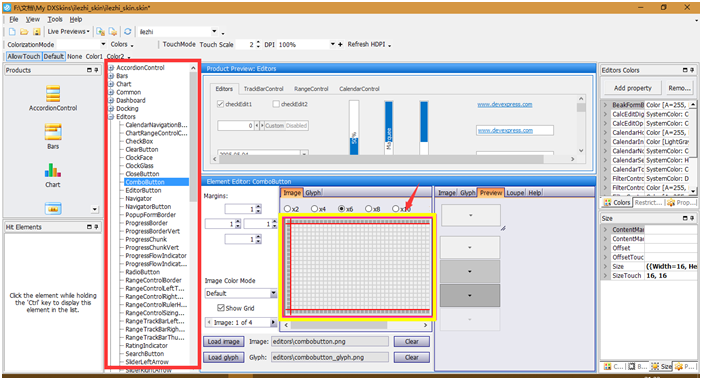
Task: Toggle the Show Grid checkbox
Action: click(221, 308)
